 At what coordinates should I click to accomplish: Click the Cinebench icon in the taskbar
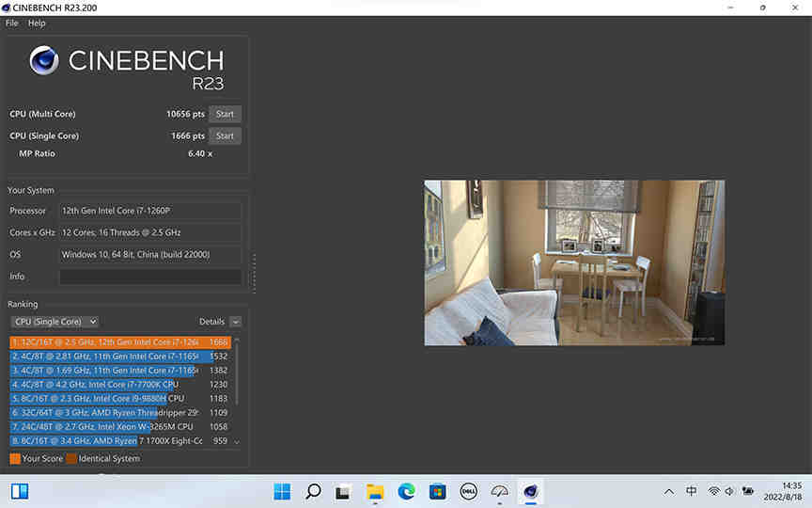pos(531,491)
